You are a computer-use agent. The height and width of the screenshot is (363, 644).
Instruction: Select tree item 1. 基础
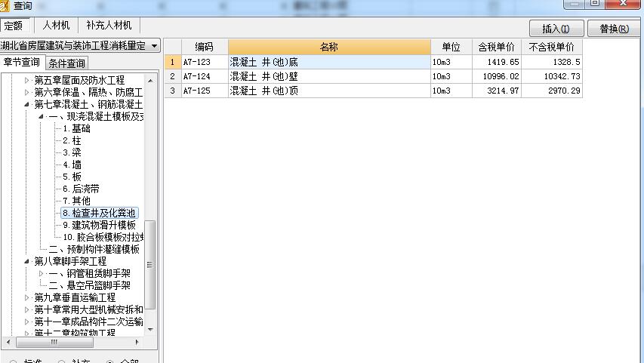[76, 128]
